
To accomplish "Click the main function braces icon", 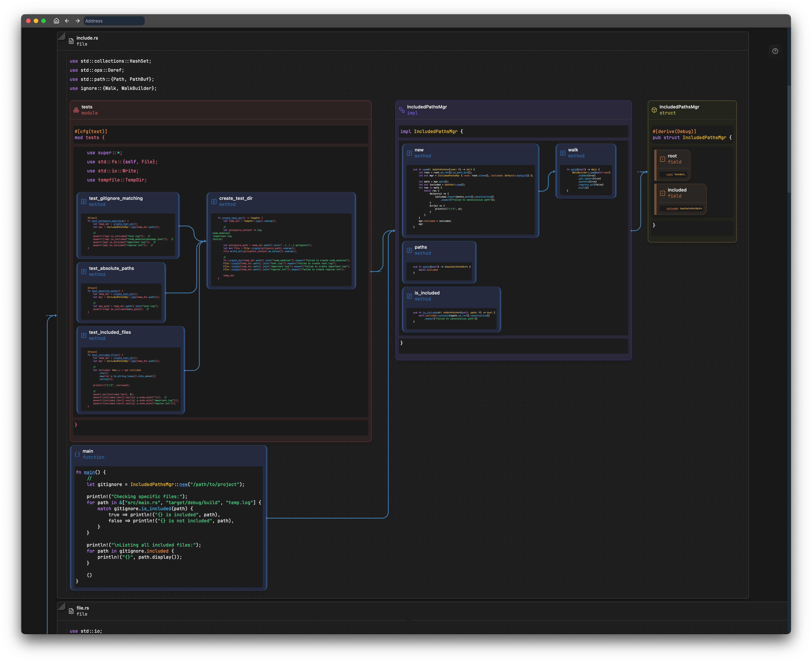I will pos(77,454).
